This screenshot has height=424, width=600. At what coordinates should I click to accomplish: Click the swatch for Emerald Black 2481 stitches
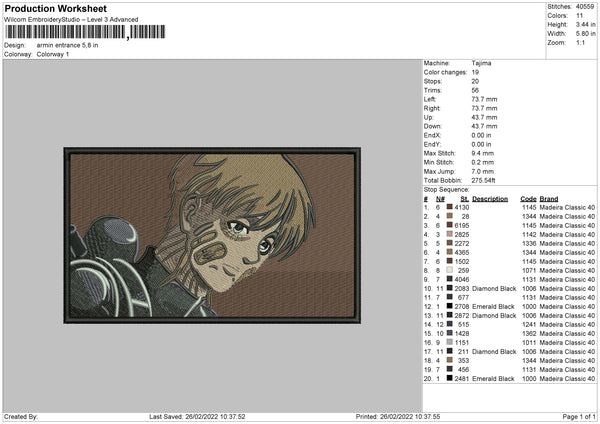click(450, 378)
